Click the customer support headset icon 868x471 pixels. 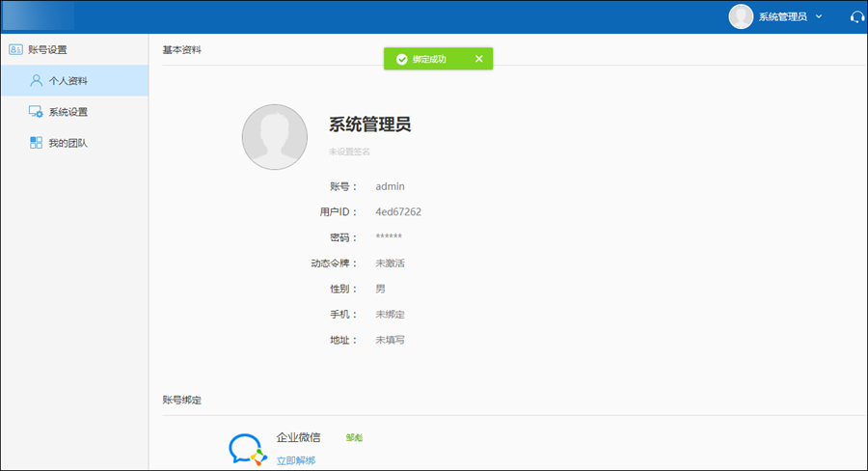(x=856, y=16)
